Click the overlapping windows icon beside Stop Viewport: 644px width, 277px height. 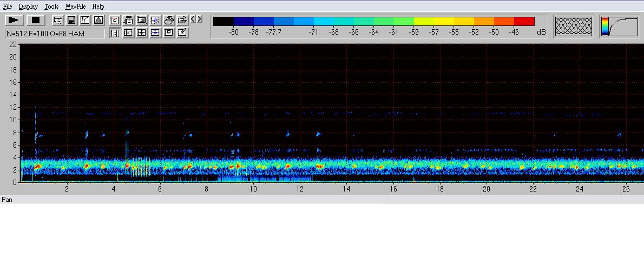(58, 20)
